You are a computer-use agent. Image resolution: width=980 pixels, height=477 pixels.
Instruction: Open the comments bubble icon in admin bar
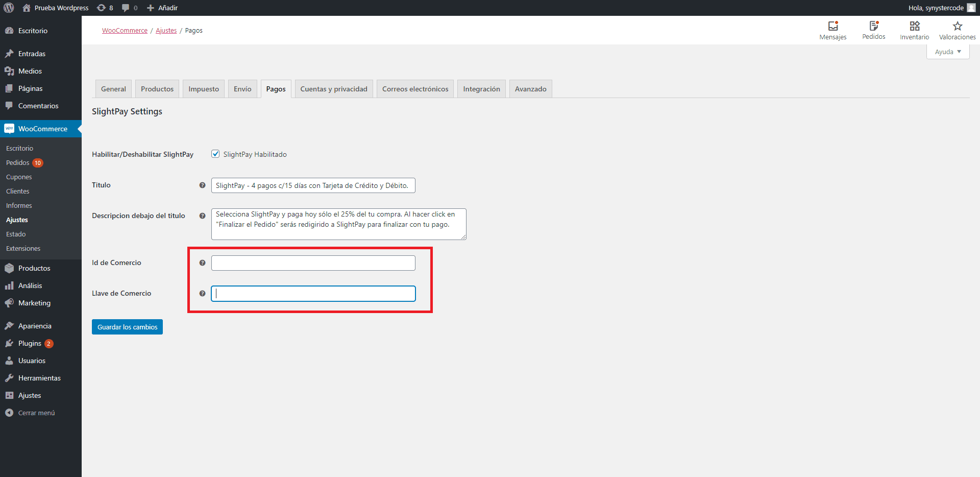click(x=126, y=8)
